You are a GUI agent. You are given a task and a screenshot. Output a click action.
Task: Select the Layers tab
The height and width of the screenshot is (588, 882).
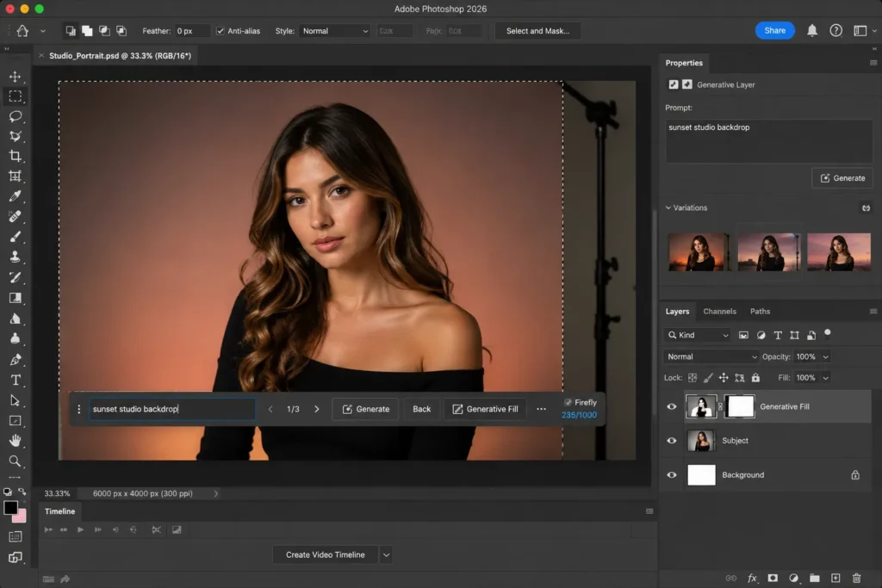point(677,312)
